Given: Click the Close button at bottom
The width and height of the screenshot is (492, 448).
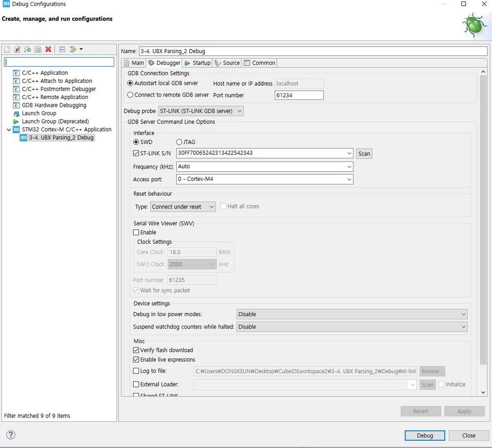Looking at the screenshot, I should click(468, 436).
